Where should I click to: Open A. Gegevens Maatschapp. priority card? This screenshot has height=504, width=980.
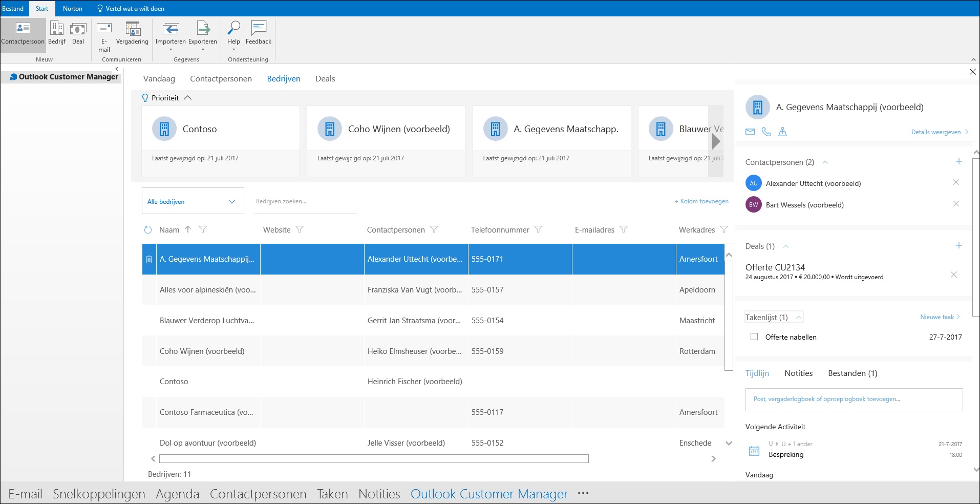(552, 141)
